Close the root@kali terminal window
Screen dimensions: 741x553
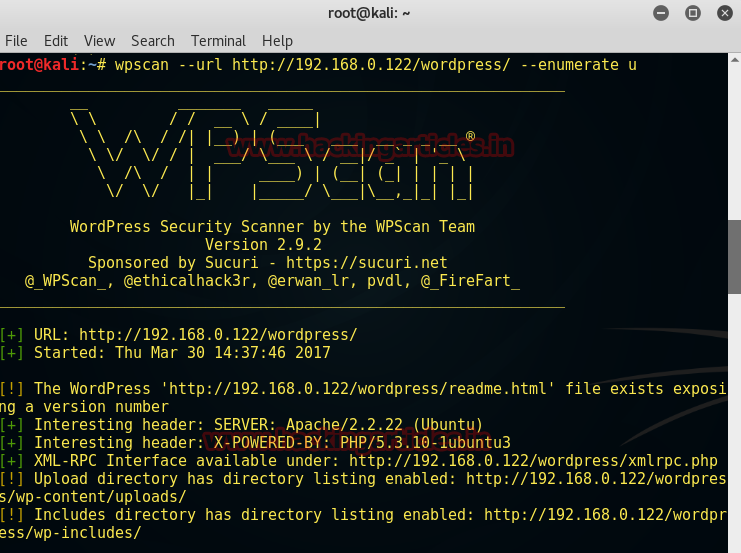724,13
